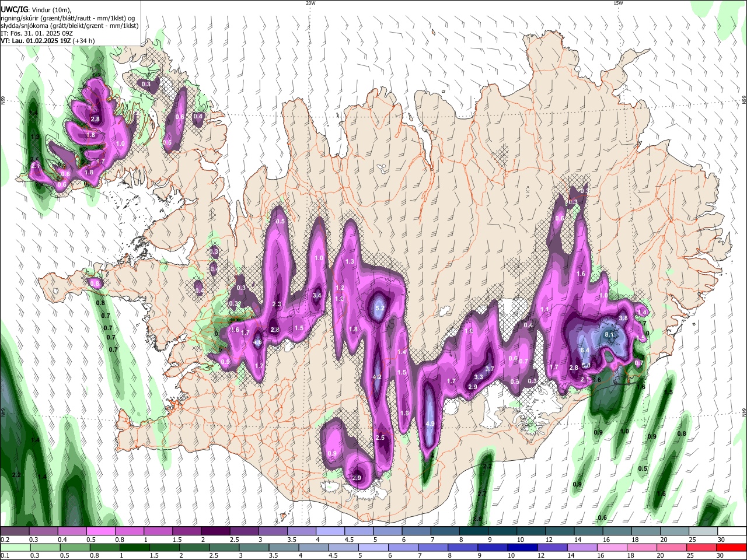The height and width of the screenshot is (560, 747).
Task: Click the header line 'slydda/snjókoma (grátt/bleikt/grænt - mm/1klst)'
Action: (x=69, y=26)
